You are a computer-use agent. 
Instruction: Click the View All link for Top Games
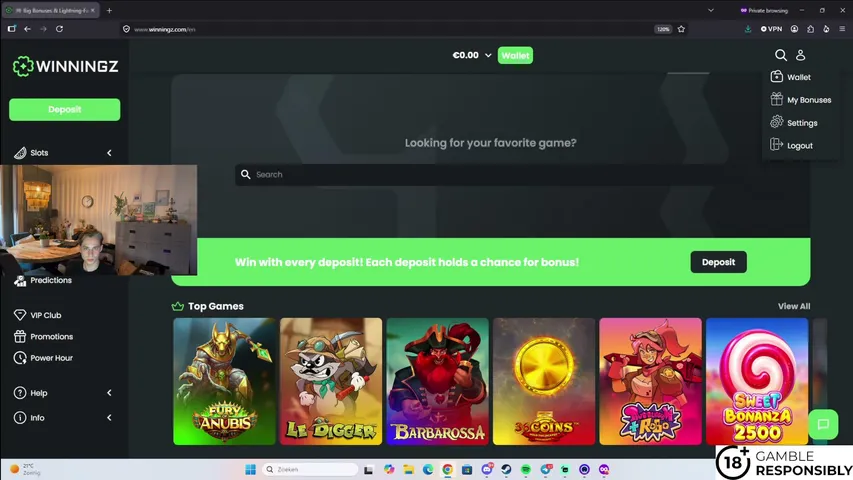pyautogui.click(x=794, y=306)
